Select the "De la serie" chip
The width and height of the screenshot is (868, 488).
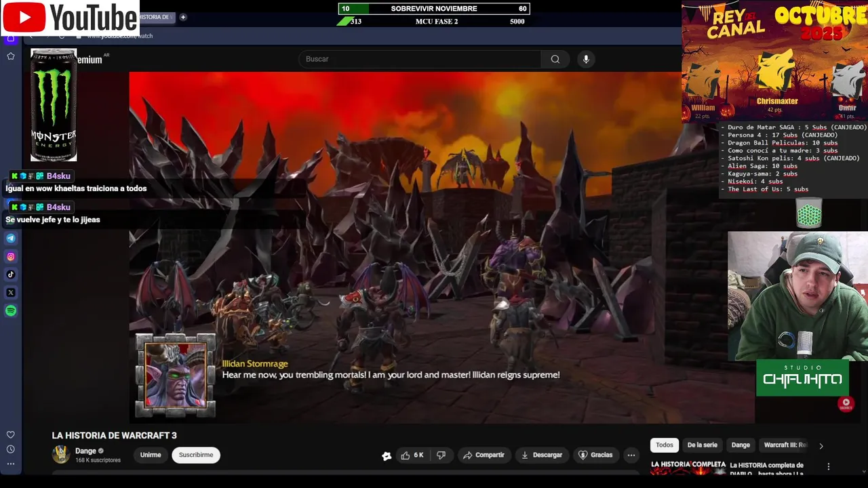pos(702,445)
